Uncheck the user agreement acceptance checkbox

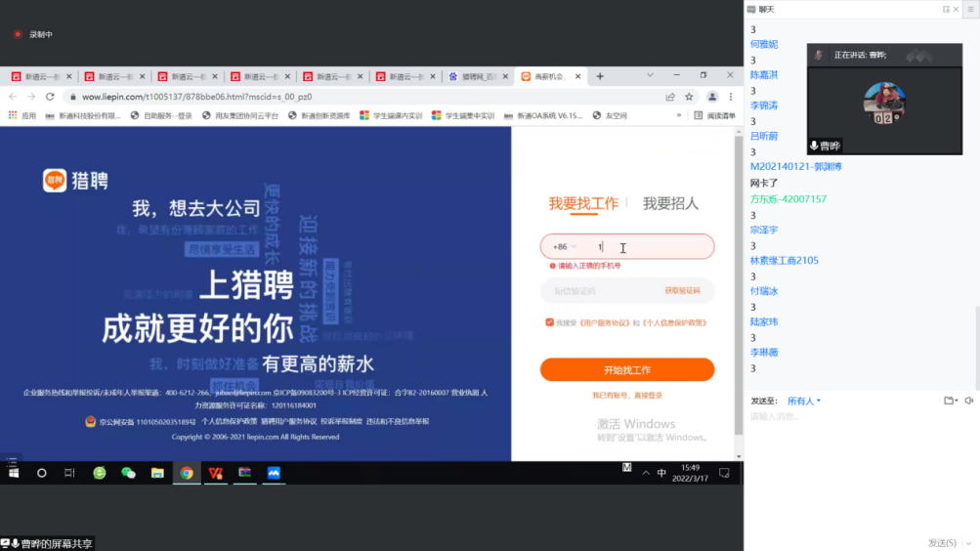tap(550, 322)
